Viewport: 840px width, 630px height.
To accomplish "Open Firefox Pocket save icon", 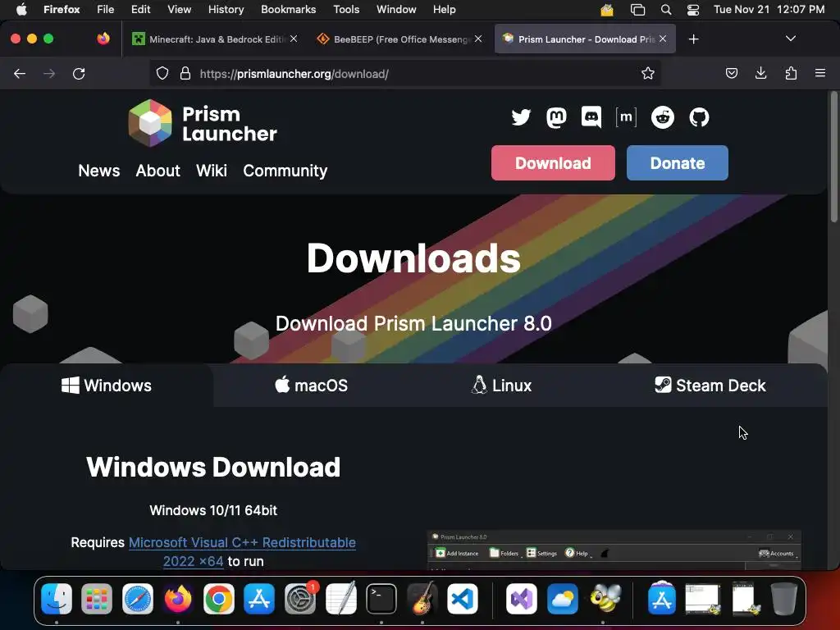I will point(731,73).
